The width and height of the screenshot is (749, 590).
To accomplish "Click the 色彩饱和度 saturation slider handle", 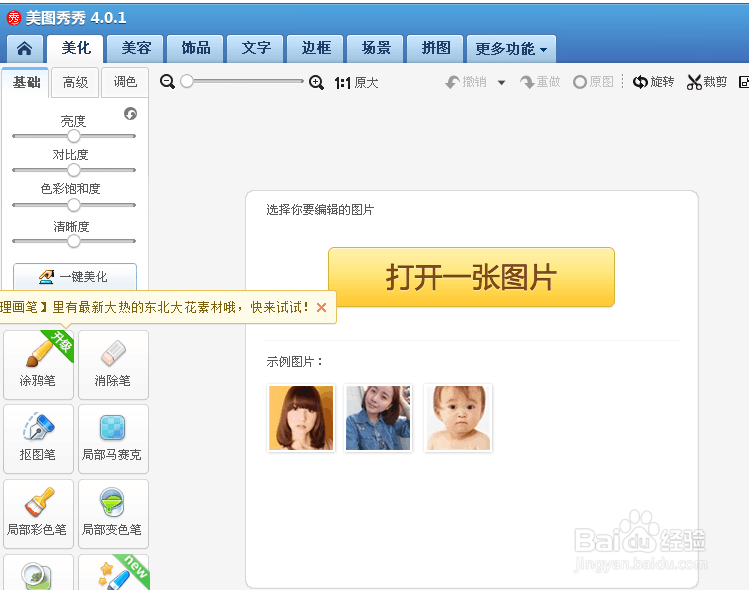I will tap(74, 205).
